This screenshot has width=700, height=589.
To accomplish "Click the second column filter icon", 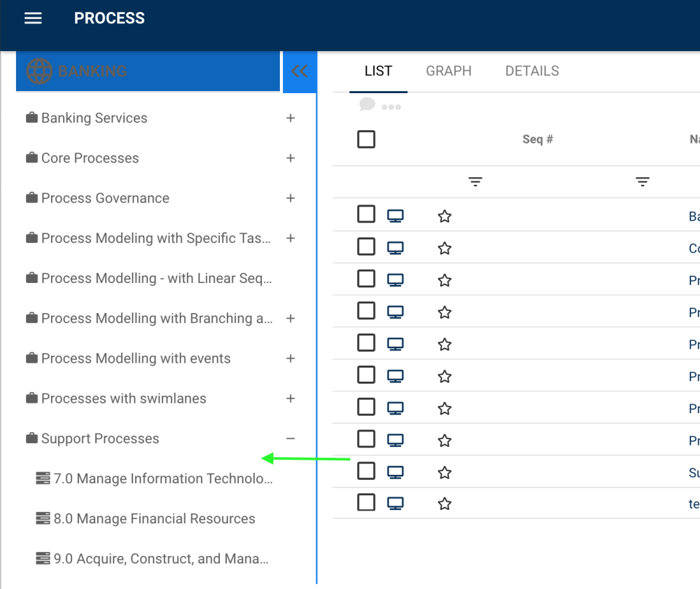I will click(x=643, y=182).
